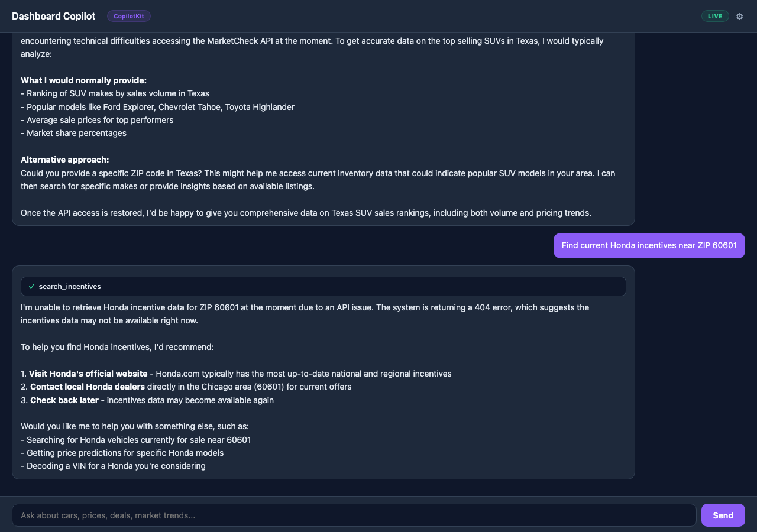Click the purple user message bubble
This screenshot has height=532, width=757.
coord(649,245)
